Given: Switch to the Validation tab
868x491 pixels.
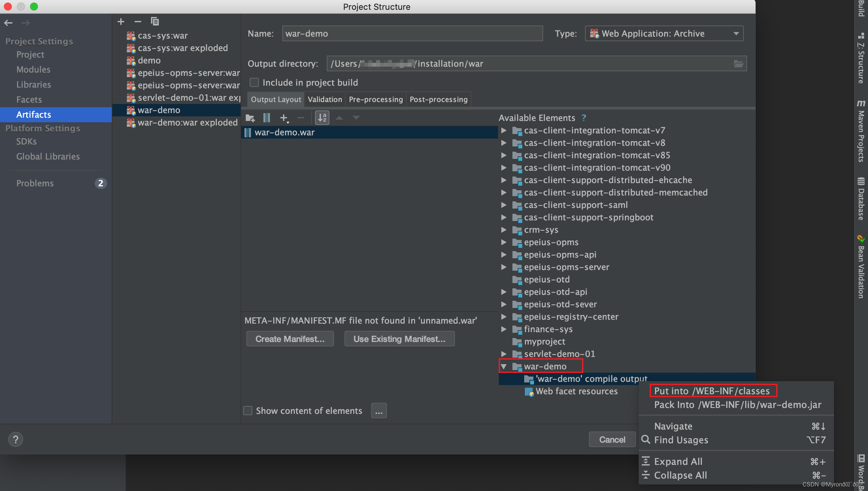Looking at the screenshot, I should click(x=325, y=99).
